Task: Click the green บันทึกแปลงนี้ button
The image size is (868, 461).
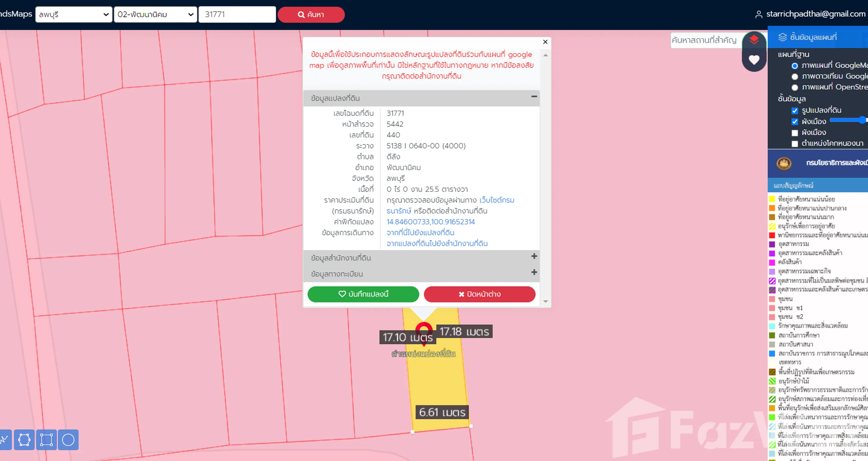Action: [x=363, y=294]
